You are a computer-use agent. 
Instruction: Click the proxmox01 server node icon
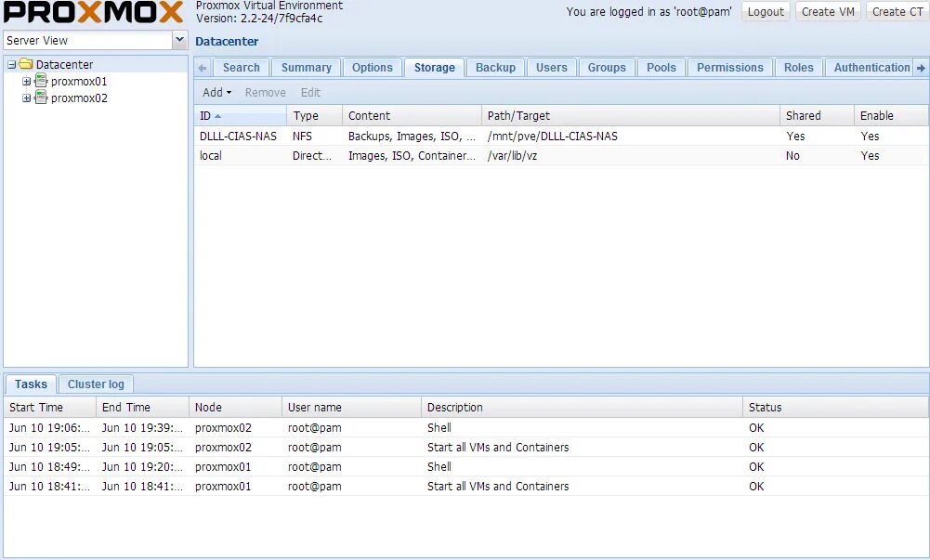pos(41,81)
